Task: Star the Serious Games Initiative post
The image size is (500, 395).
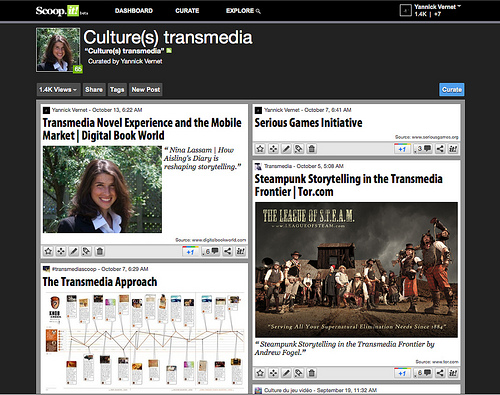Action: (x=260, y=149)
